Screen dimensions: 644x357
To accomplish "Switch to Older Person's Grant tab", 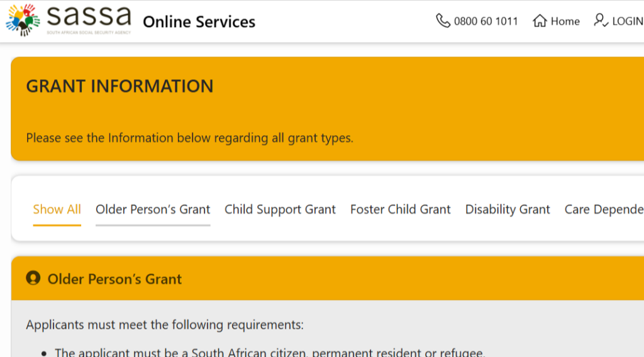I will [153, 209].
